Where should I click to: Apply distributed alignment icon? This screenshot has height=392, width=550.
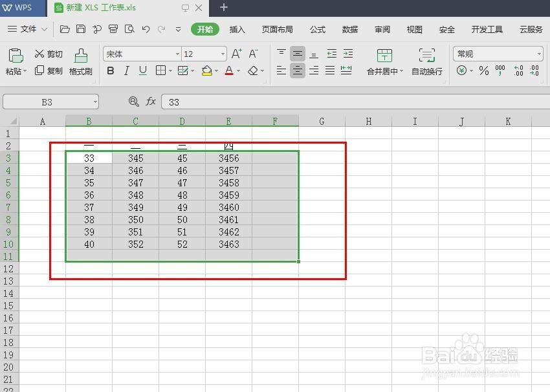[346, 71]
